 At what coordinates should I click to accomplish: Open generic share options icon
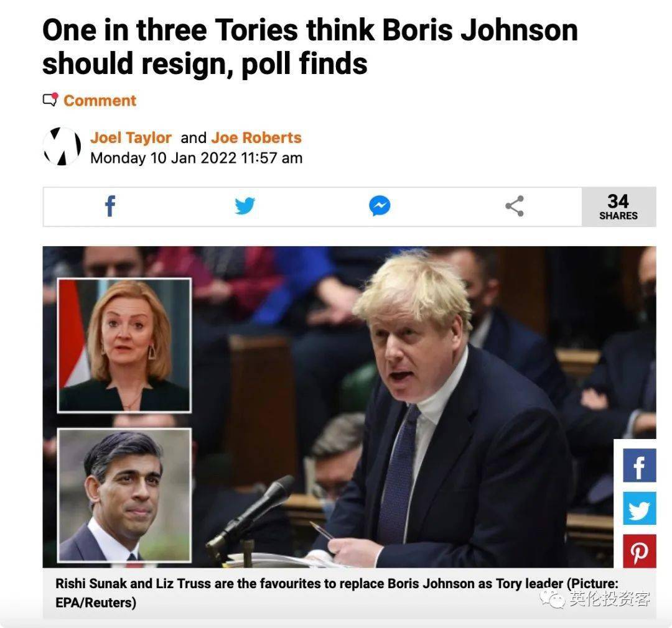515,206
